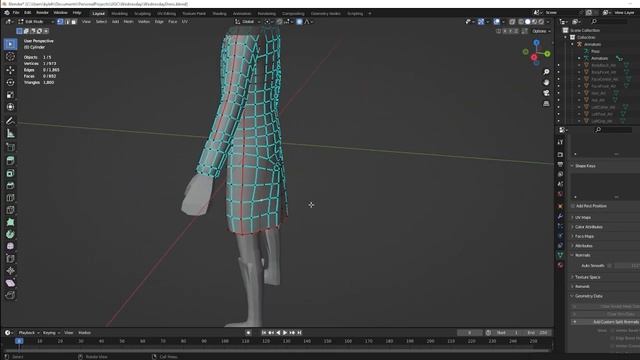640x360 pixels.
Task: Select the Shrink/Fatten tool
Action: pos(10,271)
